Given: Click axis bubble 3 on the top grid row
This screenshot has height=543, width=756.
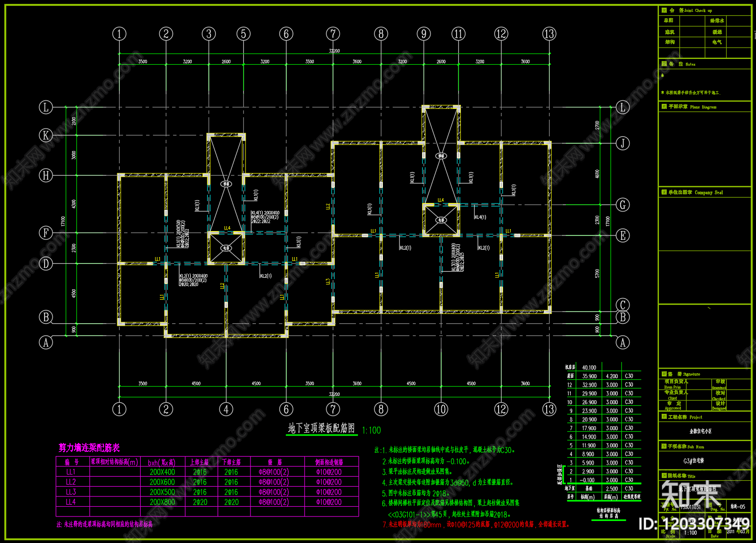Looking at the screenshot, I should pyautogui.click(x=209, y=34).
